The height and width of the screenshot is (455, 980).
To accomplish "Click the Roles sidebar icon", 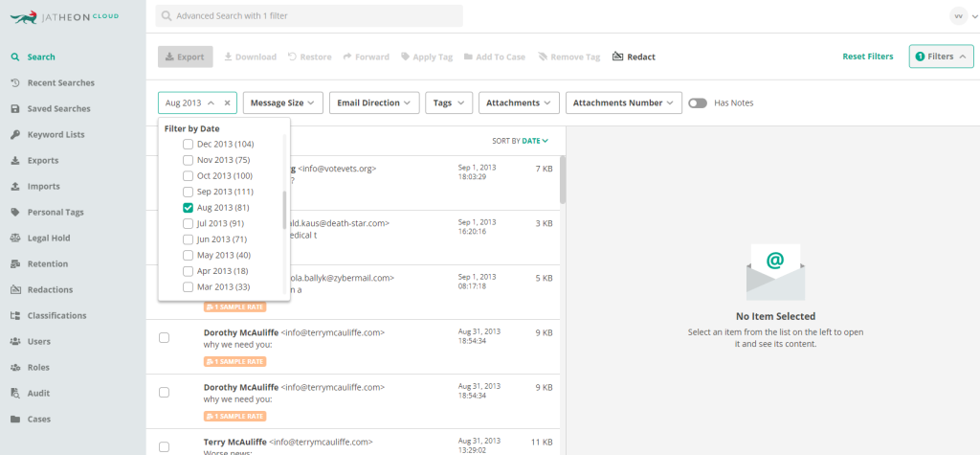I will click(x=15, y=368).
